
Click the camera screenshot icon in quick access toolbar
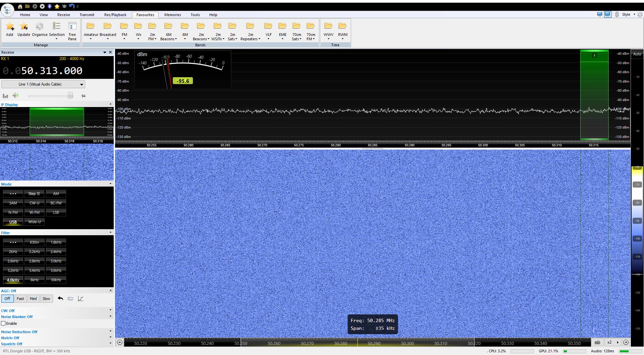(64, 6)
